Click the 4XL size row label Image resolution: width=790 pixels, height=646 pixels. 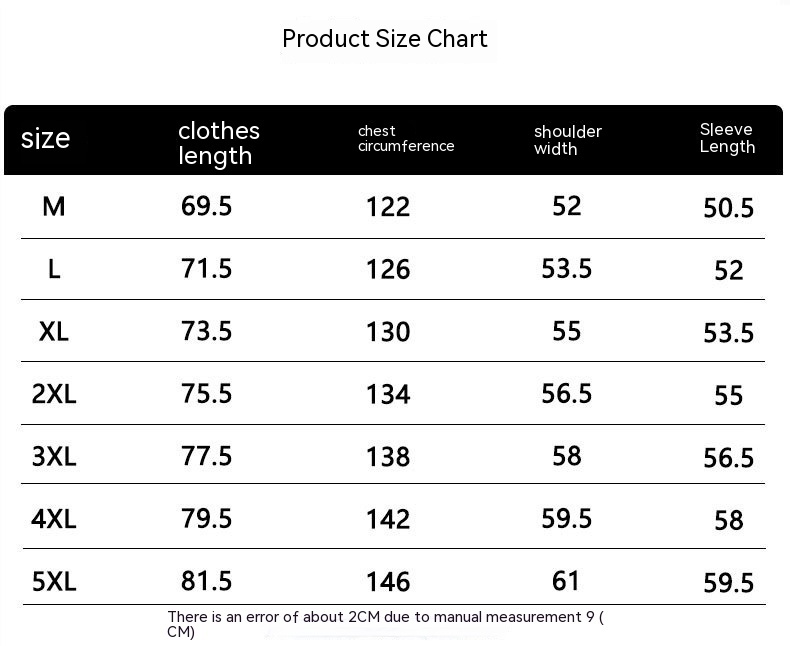pos(54,518)
